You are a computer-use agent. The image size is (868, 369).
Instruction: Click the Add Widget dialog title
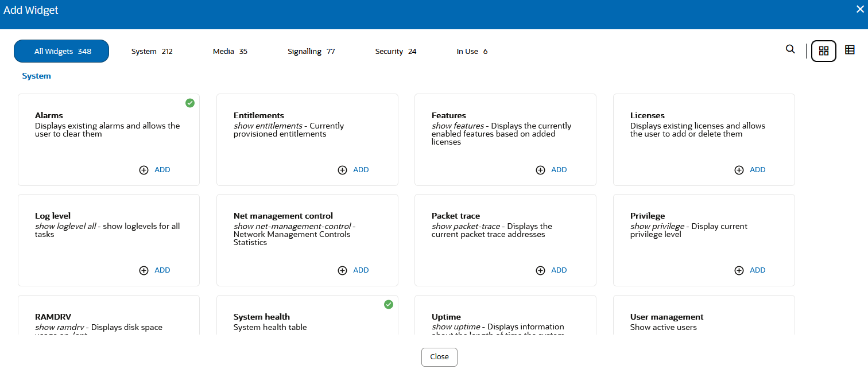[31, 10]
